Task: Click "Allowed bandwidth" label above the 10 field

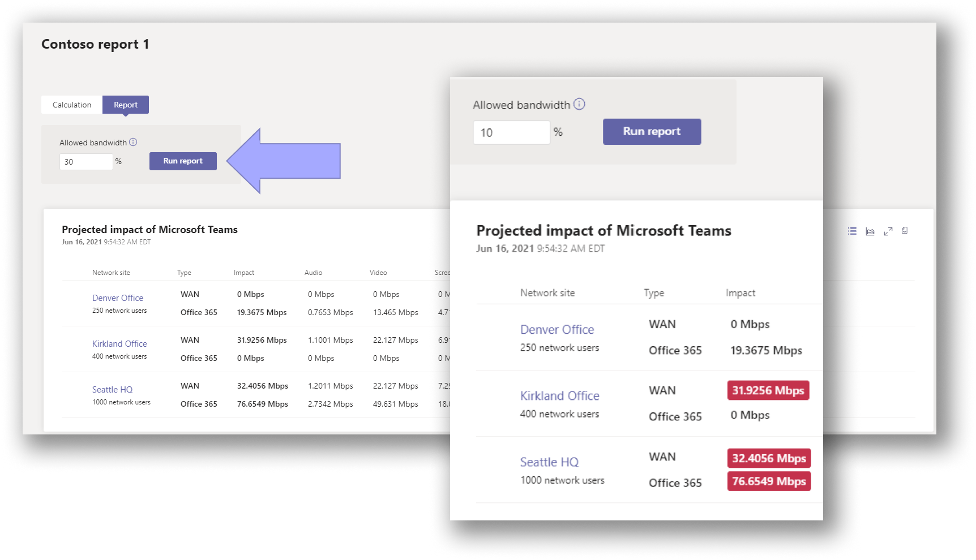Action: pyautogui.click(x=521, y=105)
